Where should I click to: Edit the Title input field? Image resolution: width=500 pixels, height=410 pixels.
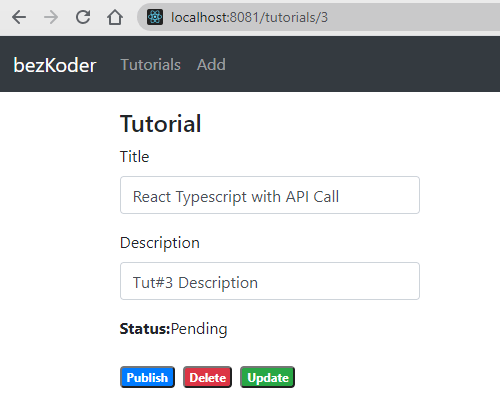[x=270, y=195]
